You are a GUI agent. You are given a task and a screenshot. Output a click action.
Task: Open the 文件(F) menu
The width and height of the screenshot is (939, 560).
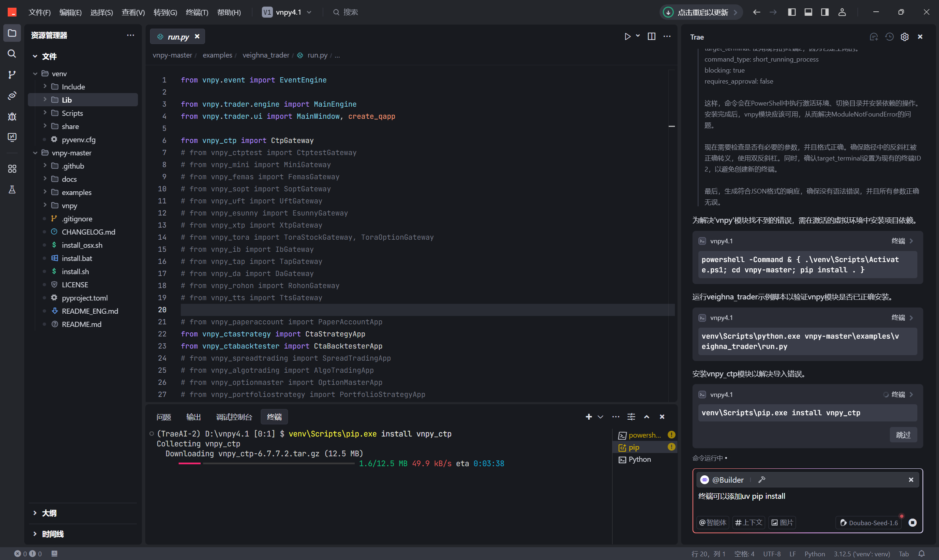coord(40,12)
